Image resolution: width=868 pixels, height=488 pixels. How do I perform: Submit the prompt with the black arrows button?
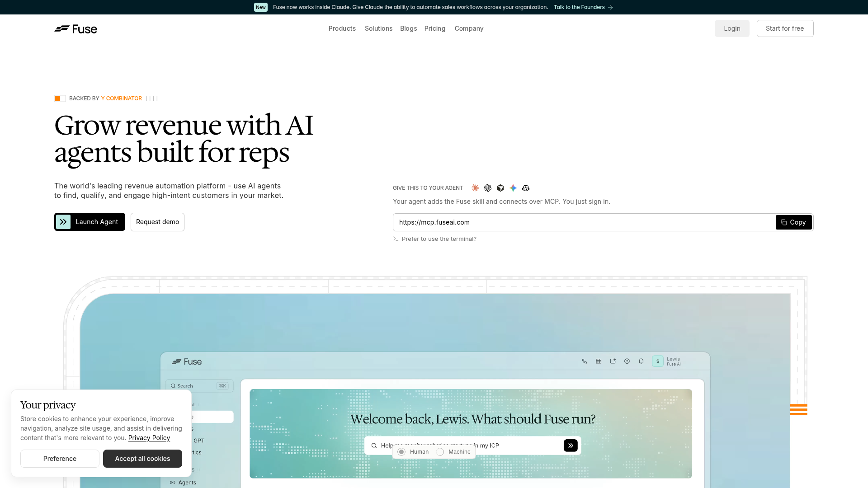571,446
